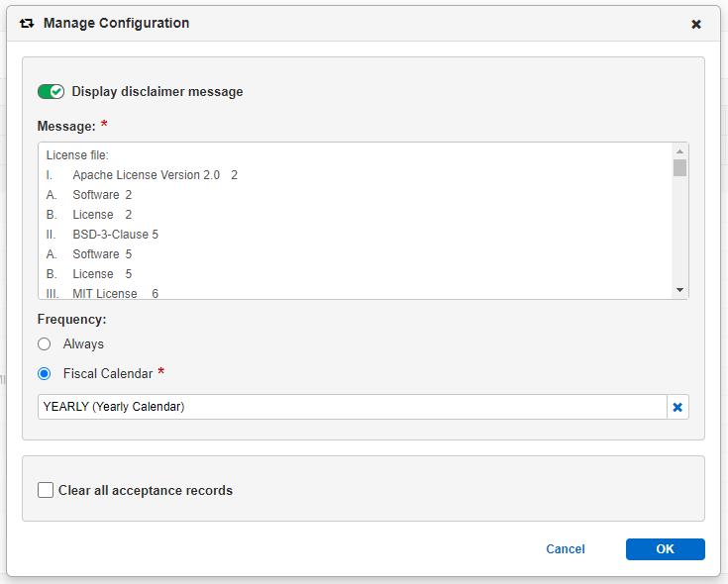The height and width of the screenshot is (584, 728).
Task: Grab the message box scrollbar thumb
Action: [679, 167]
